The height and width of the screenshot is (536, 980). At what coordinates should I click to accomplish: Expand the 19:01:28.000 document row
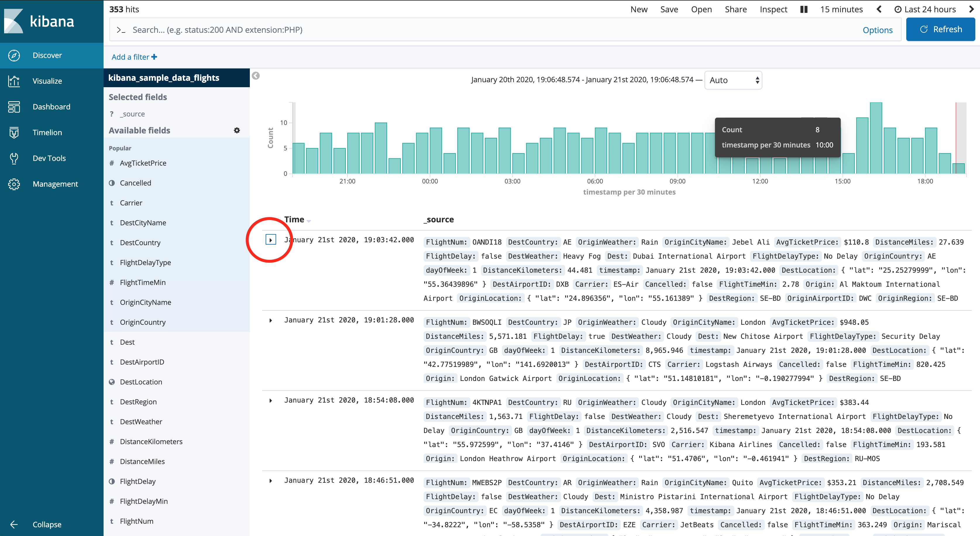(271, 320)
